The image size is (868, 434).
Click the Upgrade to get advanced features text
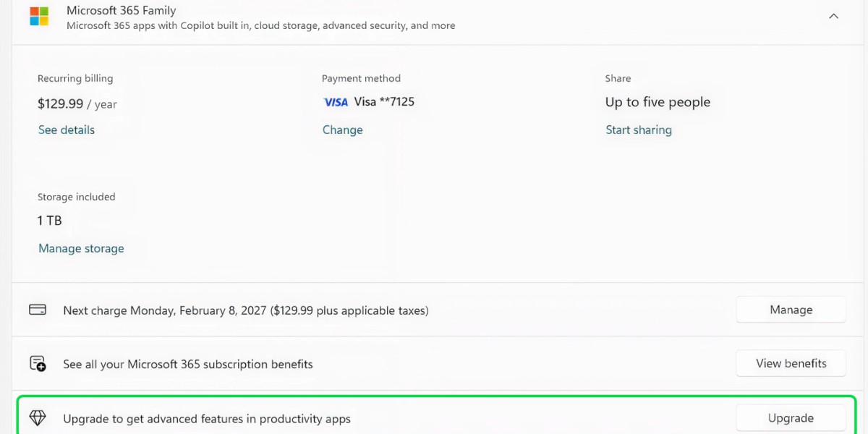pos(207,419)
